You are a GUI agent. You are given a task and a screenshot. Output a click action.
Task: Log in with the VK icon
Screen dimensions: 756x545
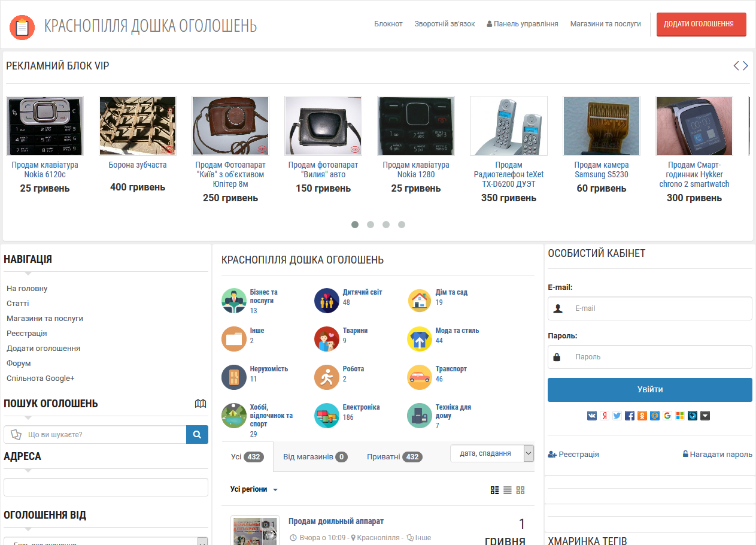click(592, 415)
